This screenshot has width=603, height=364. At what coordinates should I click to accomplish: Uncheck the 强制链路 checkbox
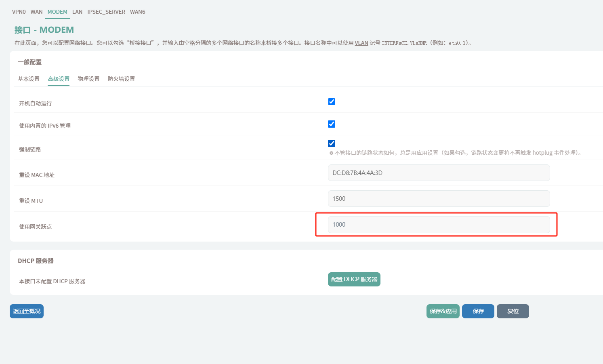(x=332, y=143)
